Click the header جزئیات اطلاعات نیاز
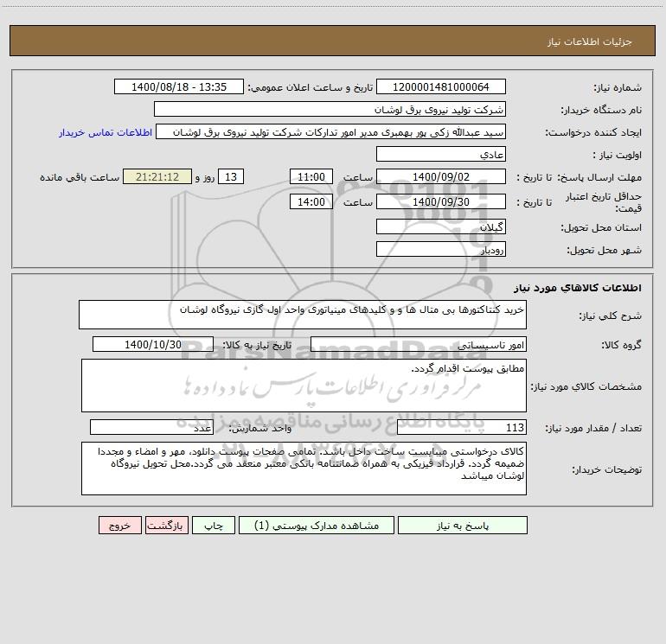The width and height of the screenshot is (666, 644). 590,41
